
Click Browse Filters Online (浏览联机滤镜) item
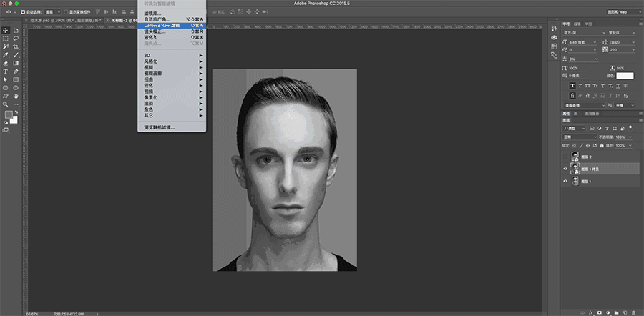coord(172,127)
